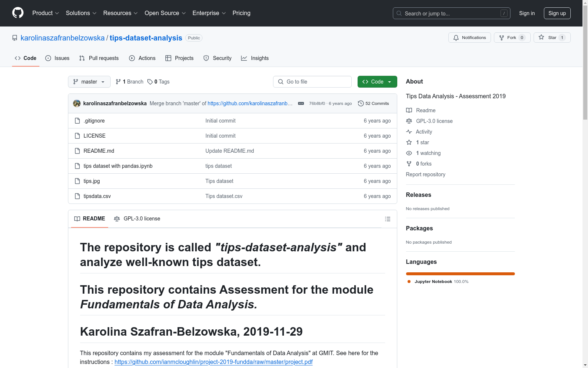588x368 pixels.
Task: Click the Go to file field
Action: (312, 82)
